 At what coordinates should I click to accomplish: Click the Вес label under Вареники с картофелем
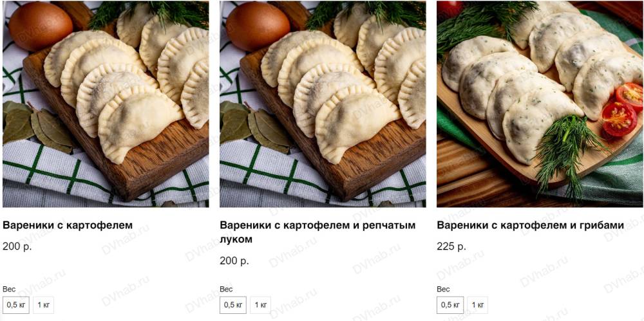point(9,289)
